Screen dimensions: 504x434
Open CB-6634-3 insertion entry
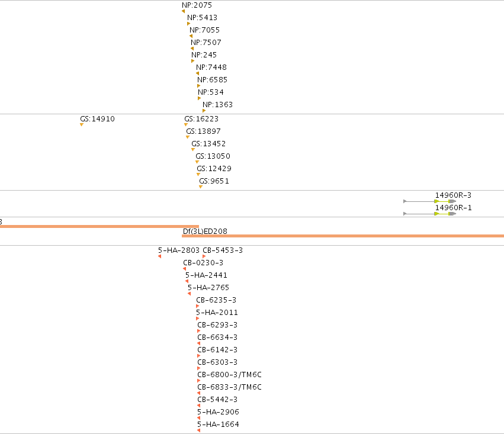coord(217,337)
